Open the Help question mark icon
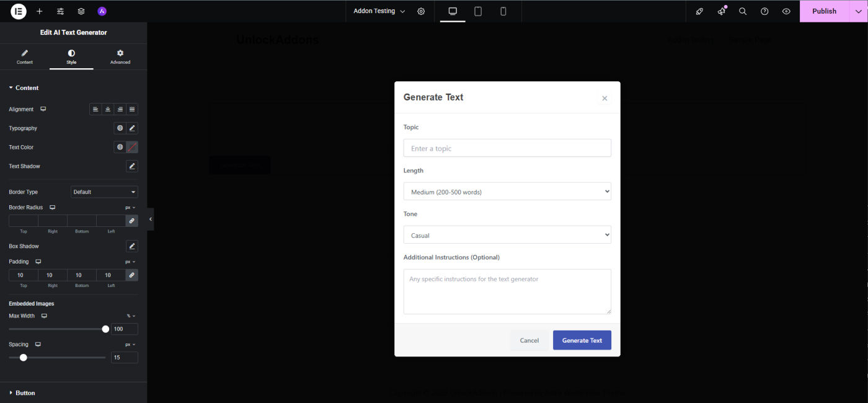The width and height of the screenshot is (868, 403). [x=764, y=11]
